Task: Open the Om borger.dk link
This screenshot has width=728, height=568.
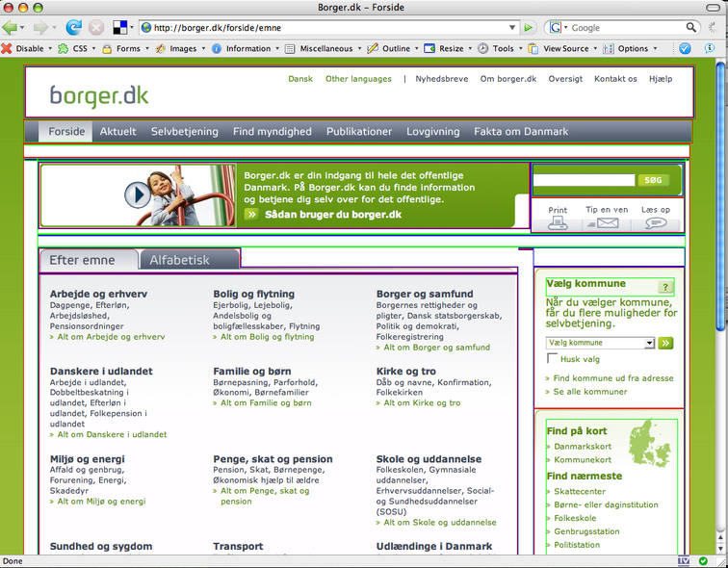Action: (507, 79)
